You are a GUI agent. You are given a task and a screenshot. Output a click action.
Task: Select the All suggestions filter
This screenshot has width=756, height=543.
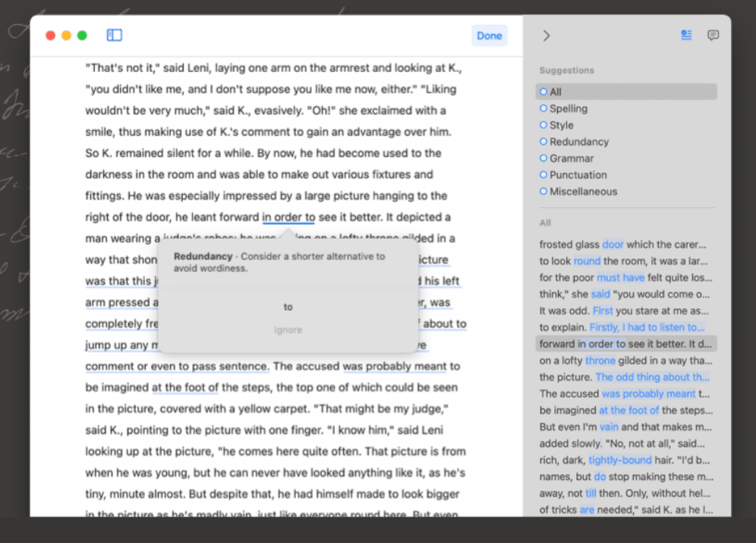(625, 92)
